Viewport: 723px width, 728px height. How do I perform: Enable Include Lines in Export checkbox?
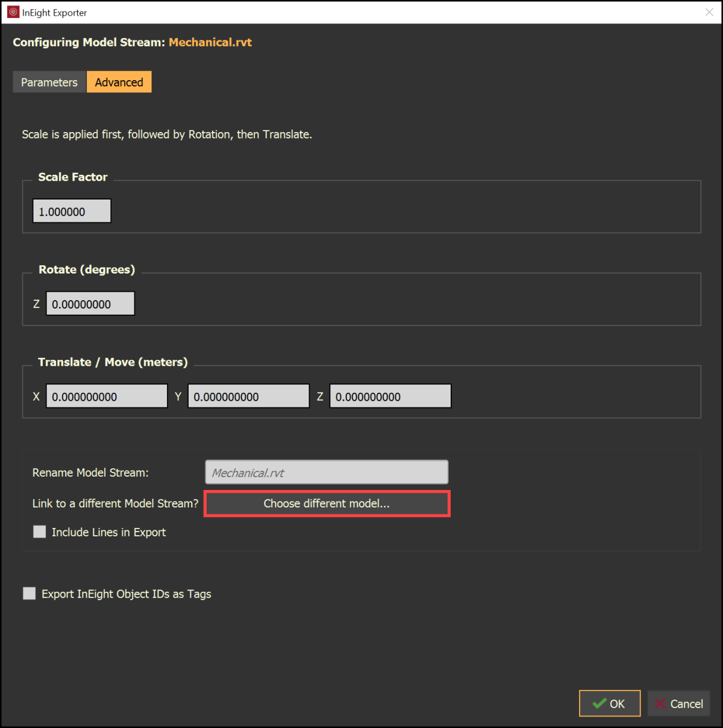pyautogui.click(x=40, y=532)
